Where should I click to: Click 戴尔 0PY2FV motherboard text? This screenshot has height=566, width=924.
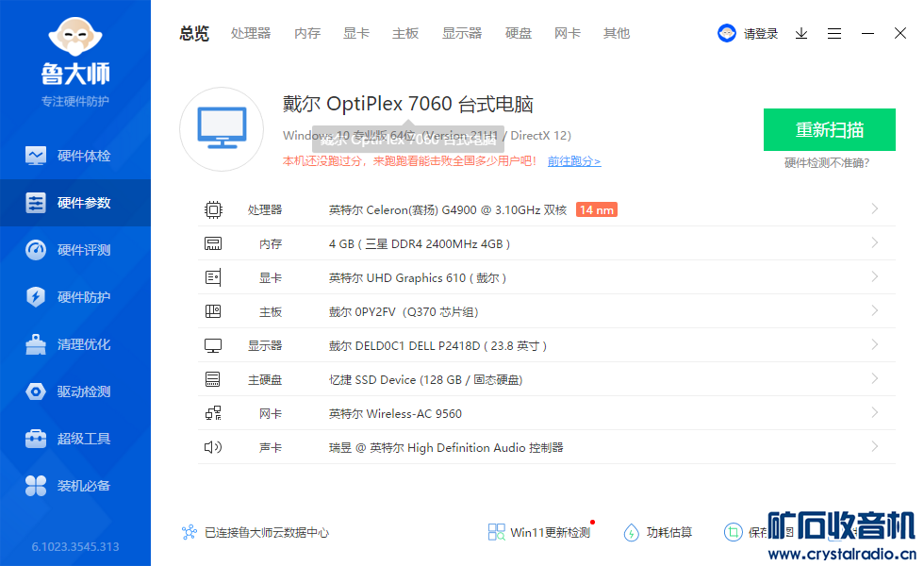(404, 312)
